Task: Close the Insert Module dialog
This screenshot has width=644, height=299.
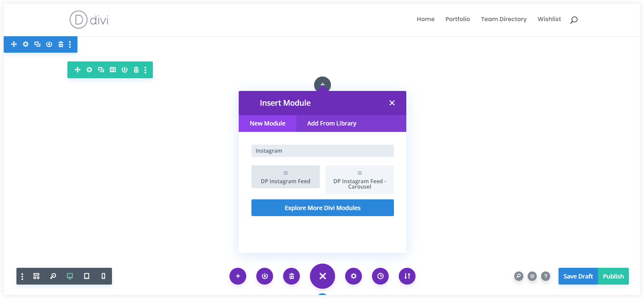Action: (392, 103)
